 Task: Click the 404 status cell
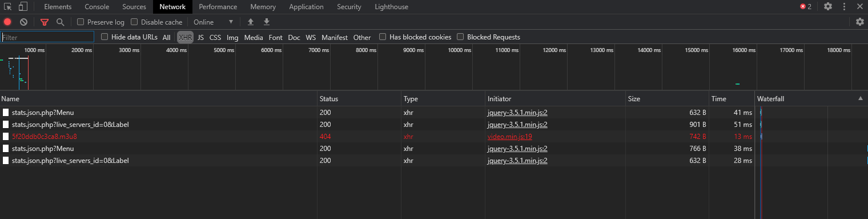(x=325, y=137)
